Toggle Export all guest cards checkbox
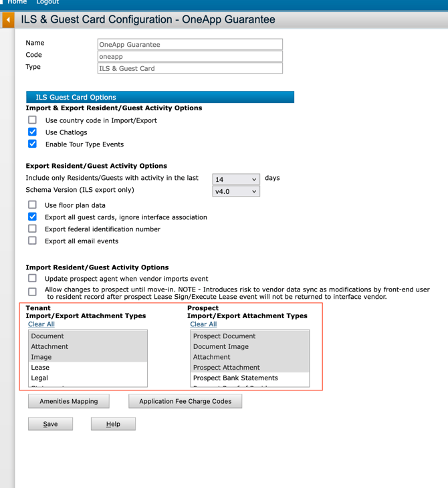448x488 pixels. coord(32,217)
